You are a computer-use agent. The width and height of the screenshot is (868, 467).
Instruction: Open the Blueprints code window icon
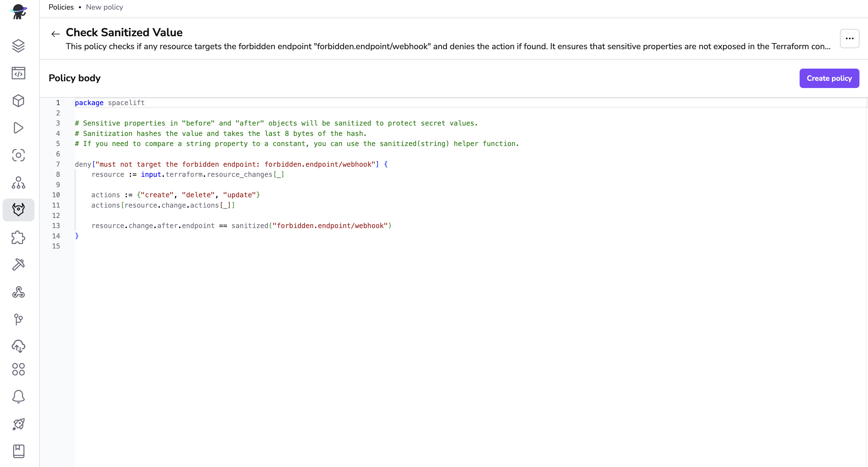(18, 73)
